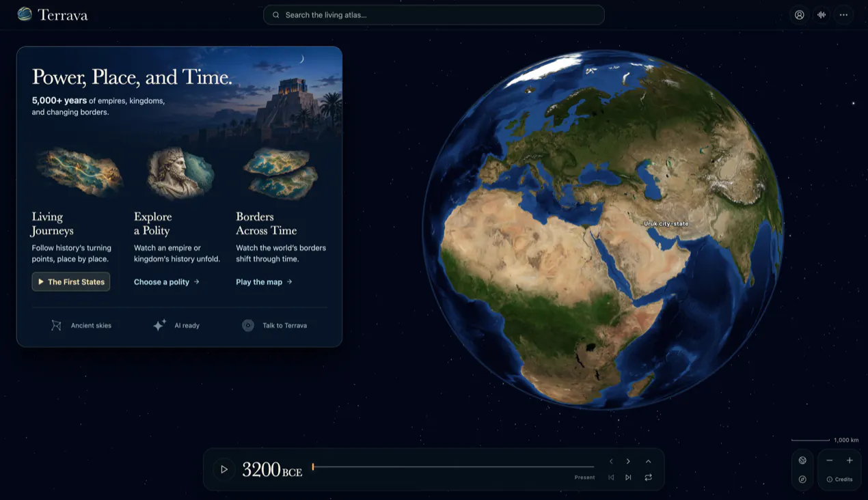Image resolution: width=868 pixels, height=500 pixels.
Task: Click the audio waveform icon in header
Action: coord(822,15)
